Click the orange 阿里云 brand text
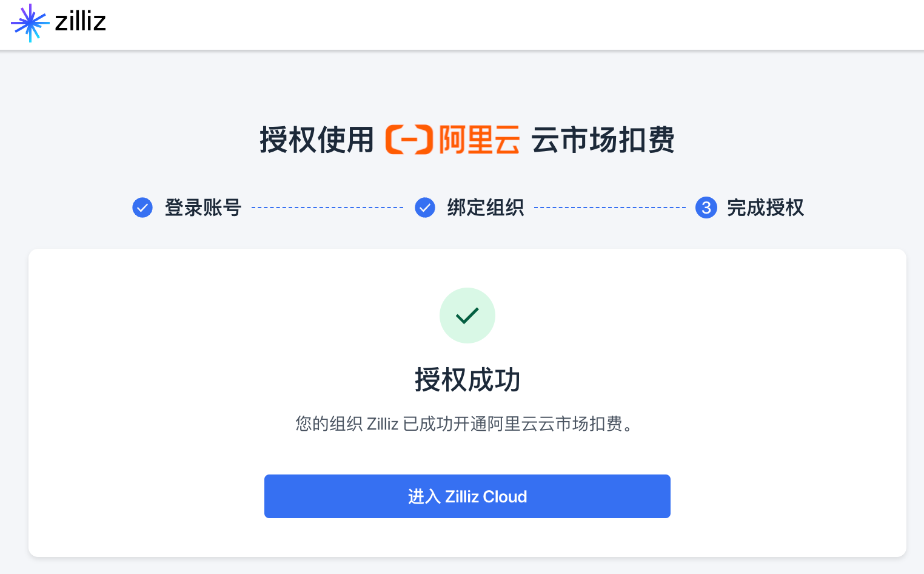 coord(479,140)
